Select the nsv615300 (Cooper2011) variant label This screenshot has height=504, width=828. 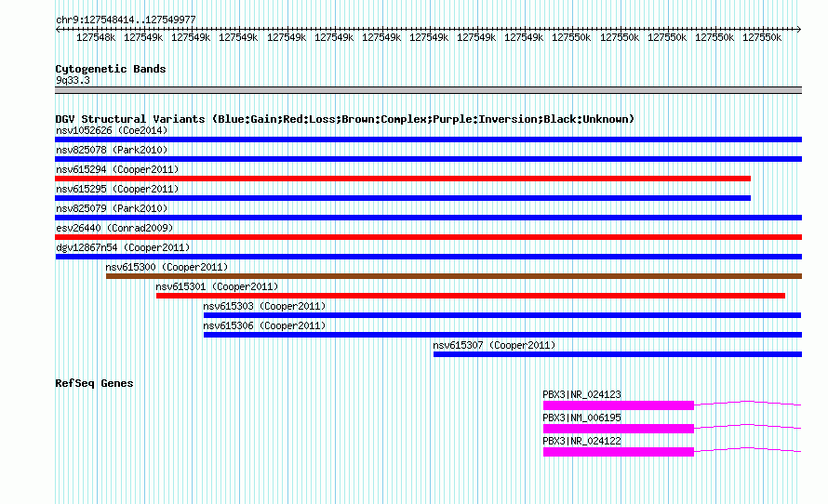167,267
